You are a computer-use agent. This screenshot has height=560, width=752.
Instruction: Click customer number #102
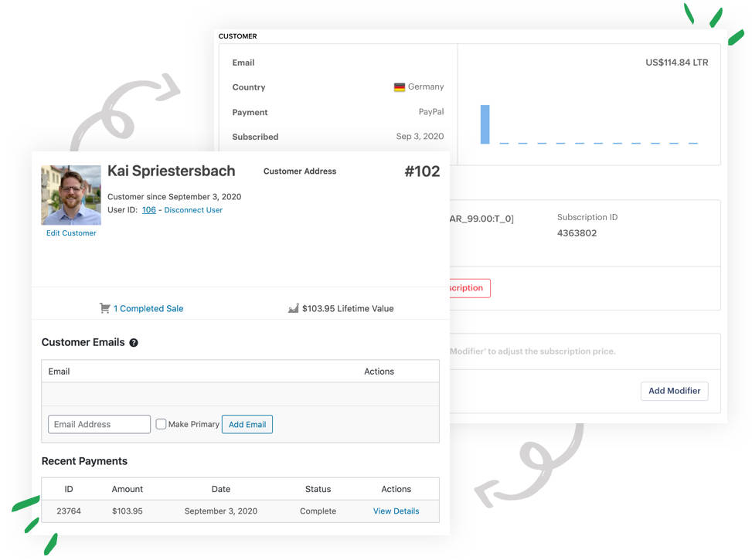(422, 171)
